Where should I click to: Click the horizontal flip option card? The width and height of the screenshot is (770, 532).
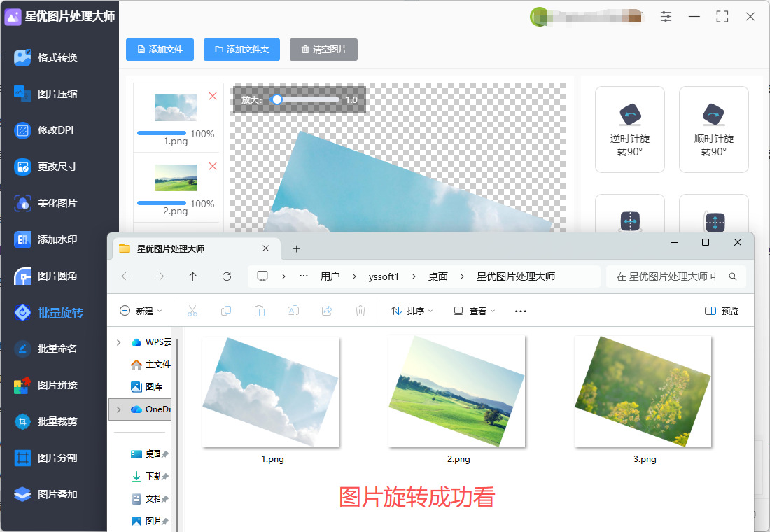(629, 213)
